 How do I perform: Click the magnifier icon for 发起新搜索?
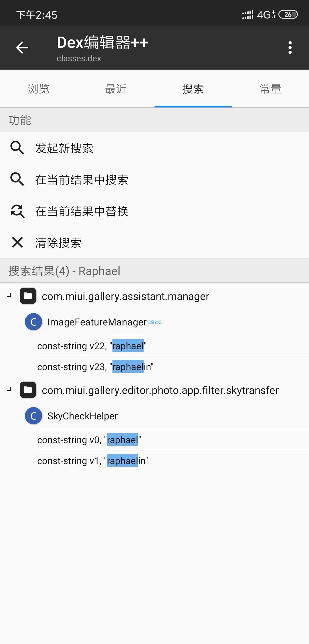pos(17,148)
